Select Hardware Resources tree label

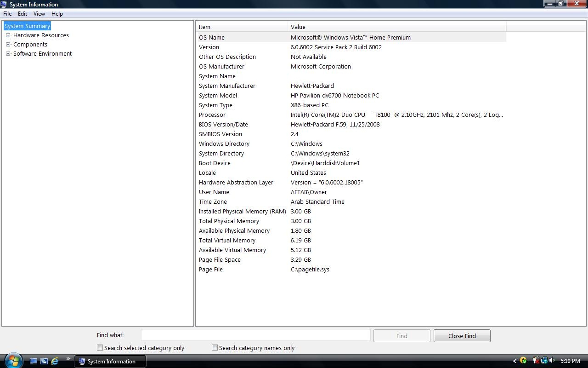tap(41, 35)
